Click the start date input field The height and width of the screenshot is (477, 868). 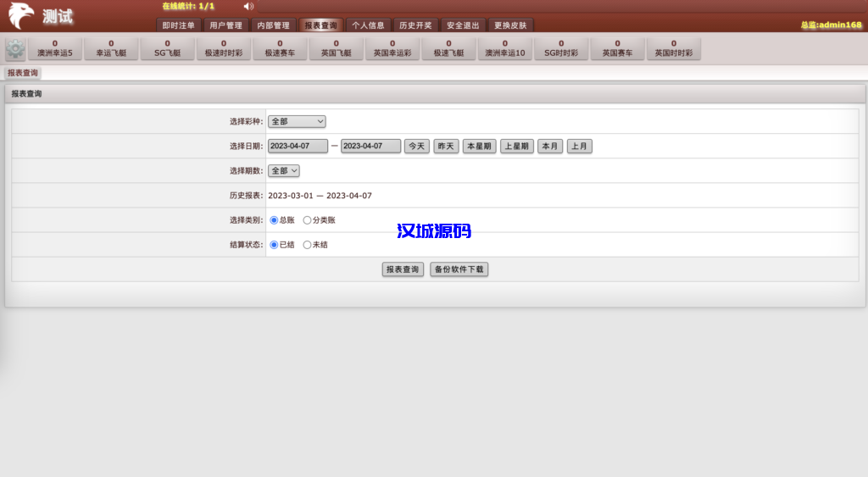pos(298,147)
